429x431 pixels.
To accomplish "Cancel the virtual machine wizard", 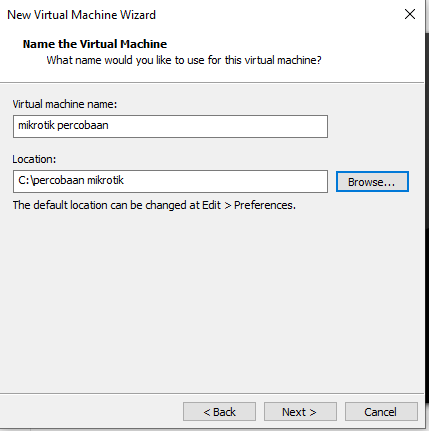I will click(x=381, y=412).
